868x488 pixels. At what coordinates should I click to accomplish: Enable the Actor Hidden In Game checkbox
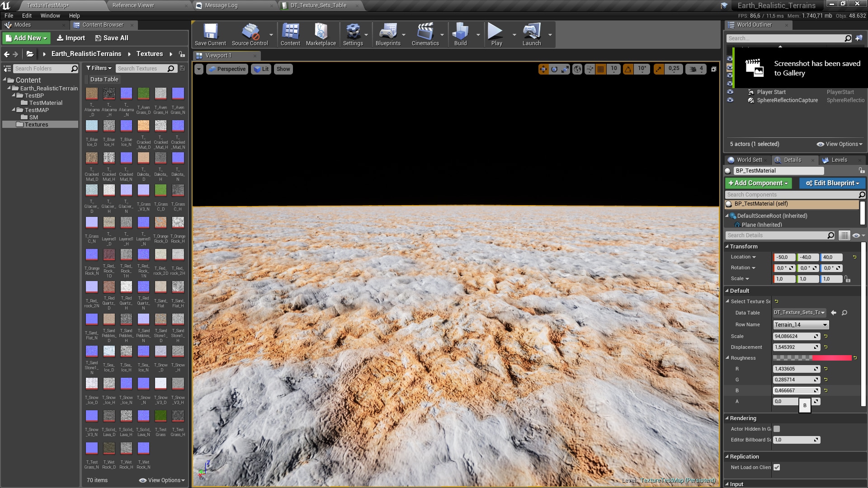click(x=777, y=428)
